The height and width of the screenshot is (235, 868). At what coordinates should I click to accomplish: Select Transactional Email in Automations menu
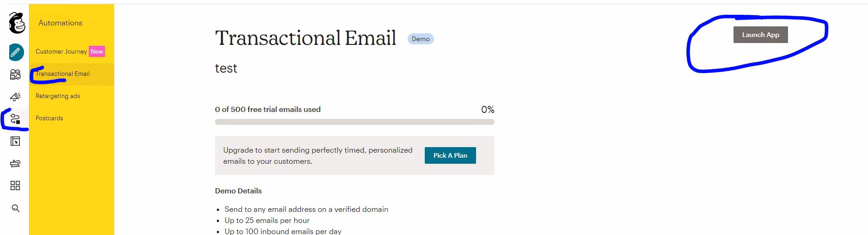tap(63, 74)
